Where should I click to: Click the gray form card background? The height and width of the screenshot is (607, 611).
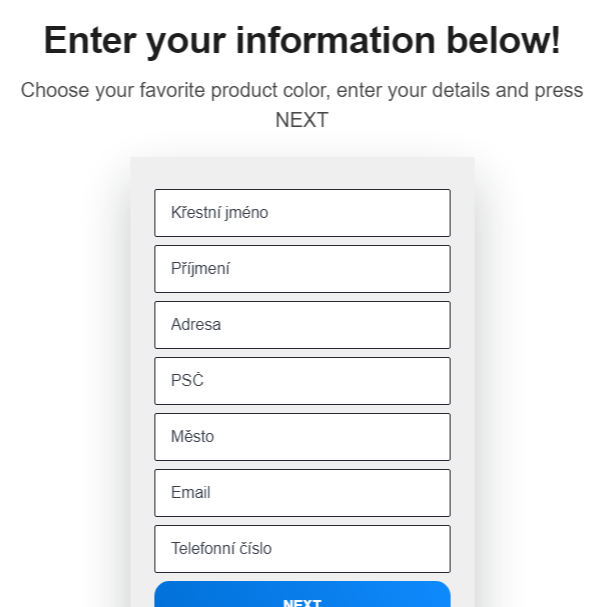[x=141, y=400]
